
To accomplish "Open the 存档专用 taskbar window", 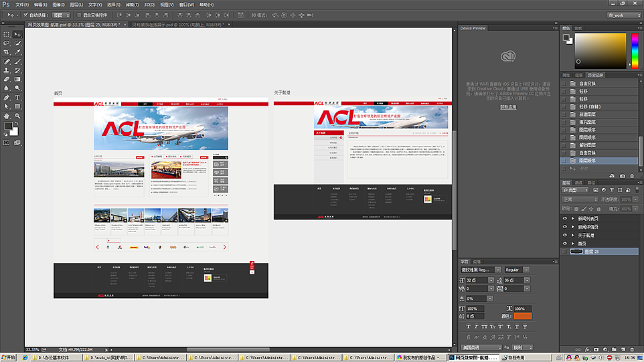I will [524, 358].
